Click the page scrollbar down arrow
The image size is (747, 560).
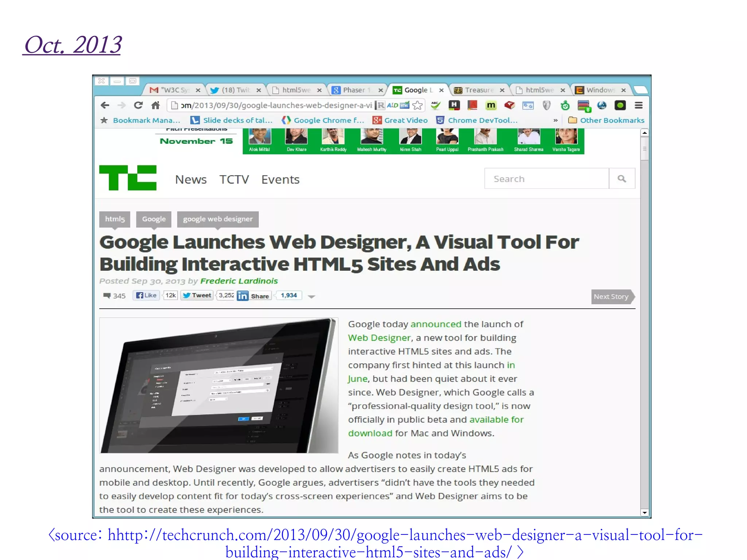(645, 513)
